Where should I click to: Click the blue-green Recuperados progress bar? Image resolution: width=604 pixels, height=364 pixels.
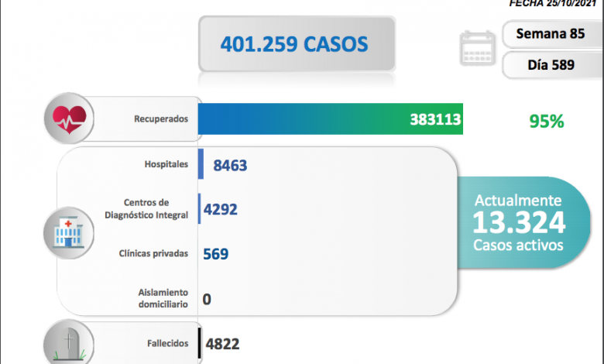click(331, 119)
